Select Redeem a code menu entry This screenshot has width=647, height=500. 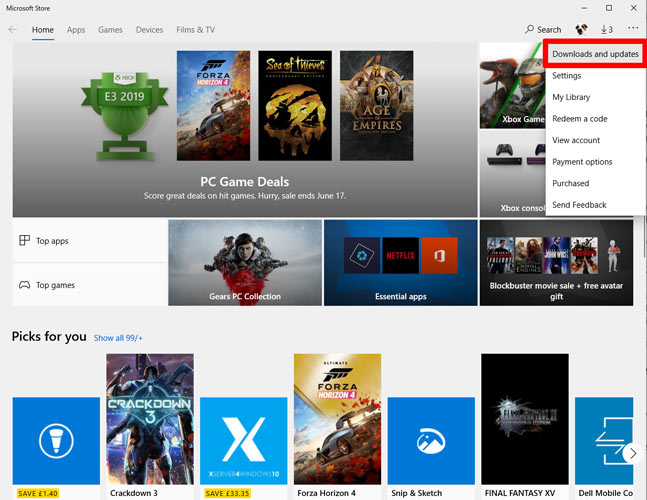tap(595, 118)
